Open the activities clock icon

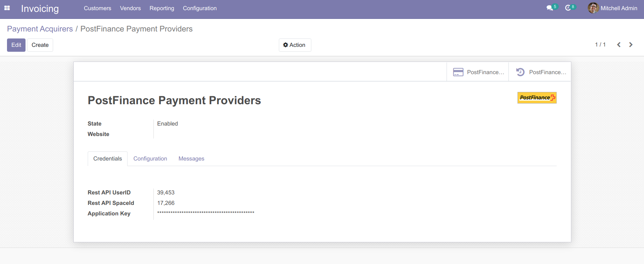click(568, 8)
